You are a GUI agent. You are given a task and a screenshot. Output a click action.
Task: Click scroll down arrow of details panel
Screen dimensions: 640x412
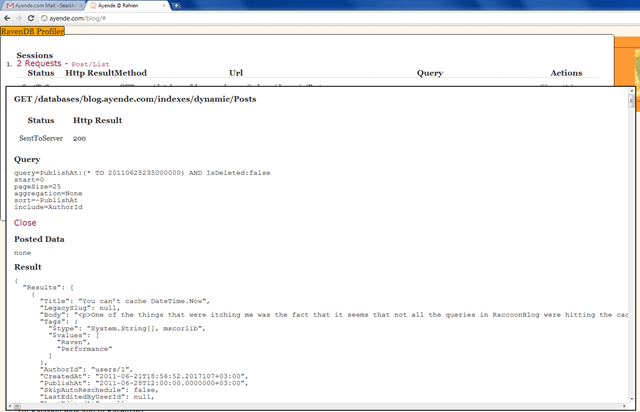[x=631, y=399]
